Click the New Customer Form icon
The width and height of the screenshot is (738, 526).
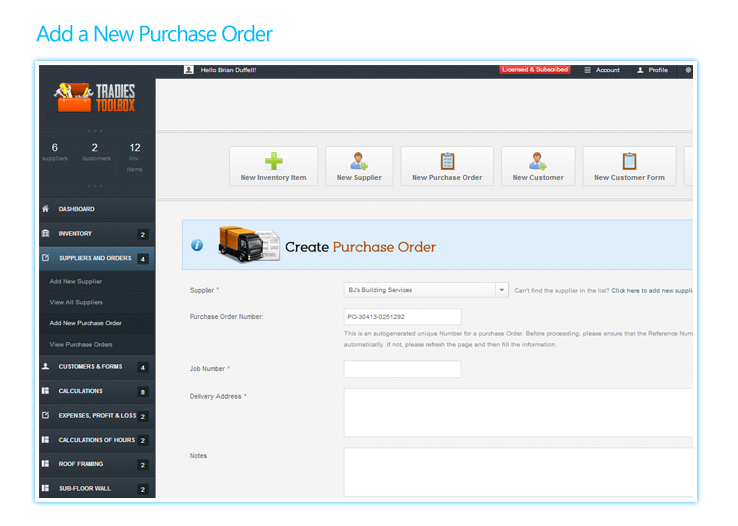coord(629,161)
